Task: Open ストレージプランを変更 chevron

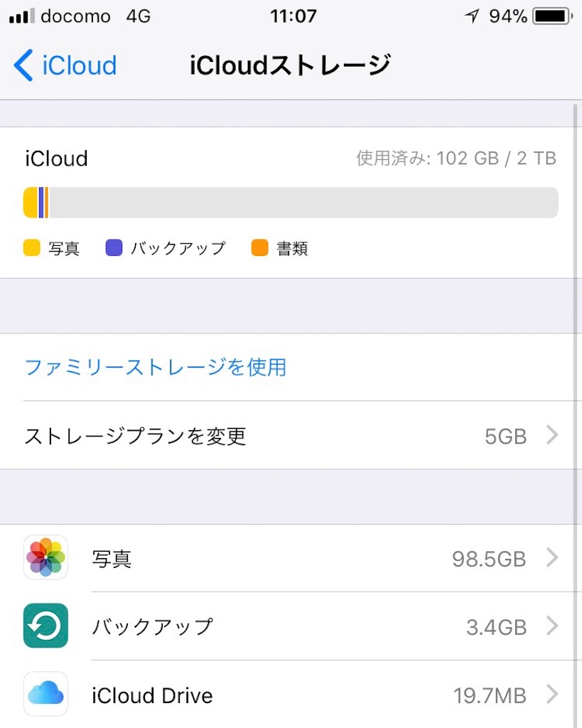Action: coord(552,435)
